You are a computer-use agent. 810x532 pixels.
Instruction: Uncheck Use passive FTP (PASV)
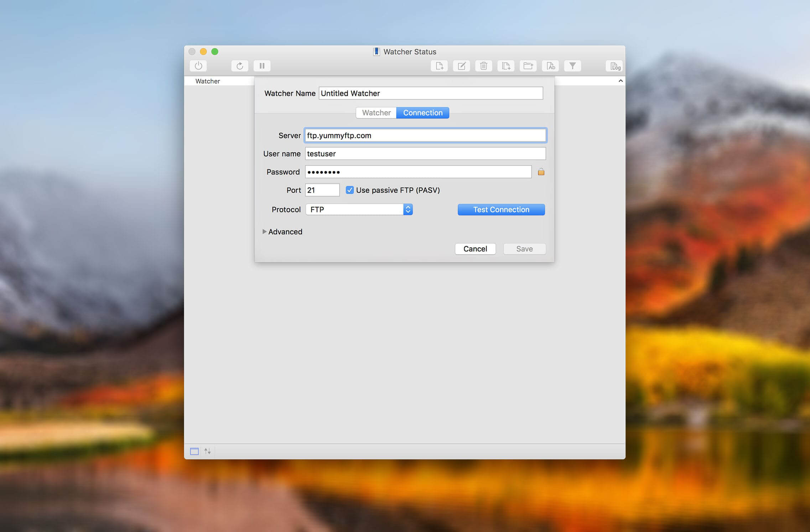point(350,190)
